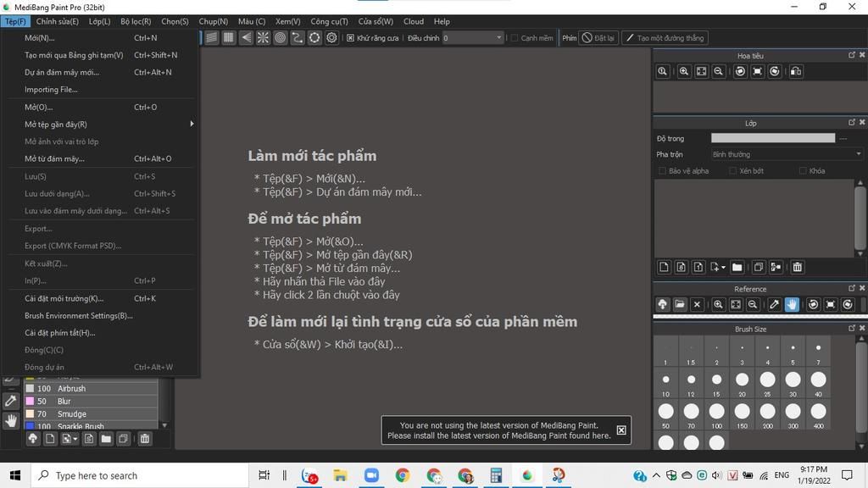Enable the Xén bớt checkbox
Image resolution: width=868 pixels, height=488 pixels.
733,171
